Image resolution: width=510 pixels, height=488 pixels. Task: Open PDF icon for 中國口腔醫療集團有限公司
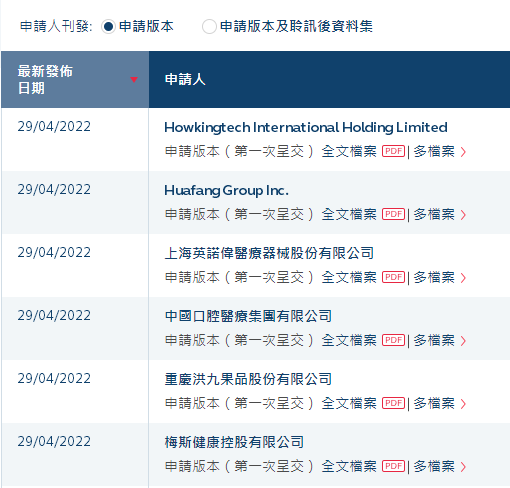393,340
